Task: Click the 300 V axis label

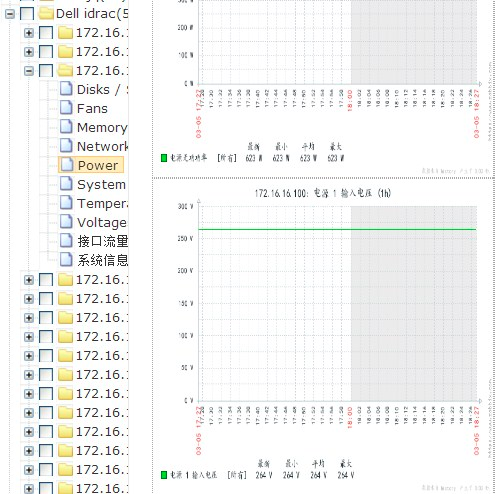Action: (x=185, y=206)
